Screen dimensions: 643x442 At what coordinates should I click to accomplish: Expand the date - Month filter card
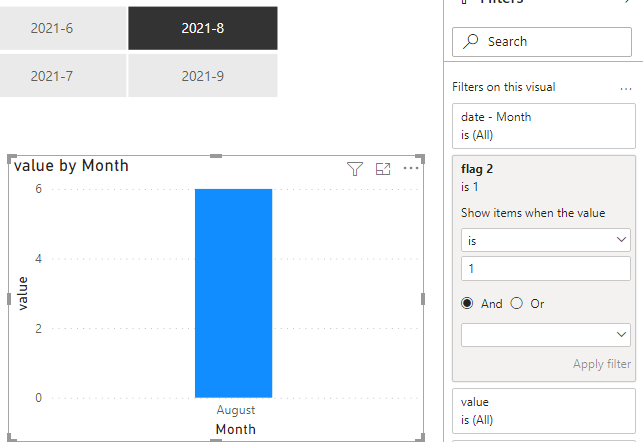544,126
